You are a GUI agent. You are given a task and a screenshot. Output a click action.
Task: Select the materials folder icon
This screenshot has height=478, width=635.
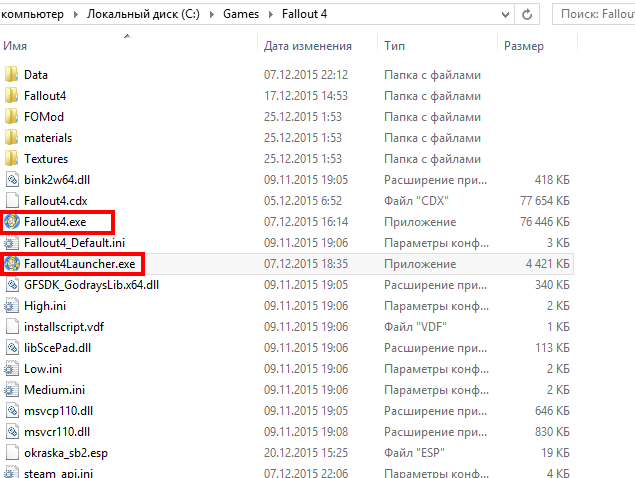click(12, 138)
